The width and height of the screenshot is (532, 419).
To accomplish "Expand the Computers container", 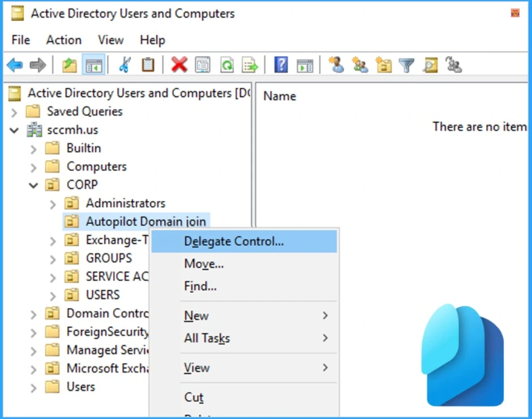I will pyautogui.click(x=33, y=167).
